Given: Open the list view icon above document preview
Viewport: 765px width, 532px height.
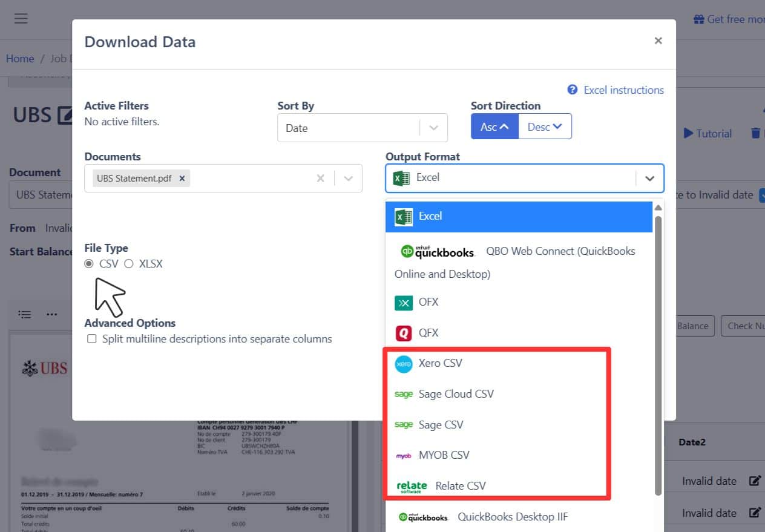Looking at the screenshot, I should tap(24, 314).
